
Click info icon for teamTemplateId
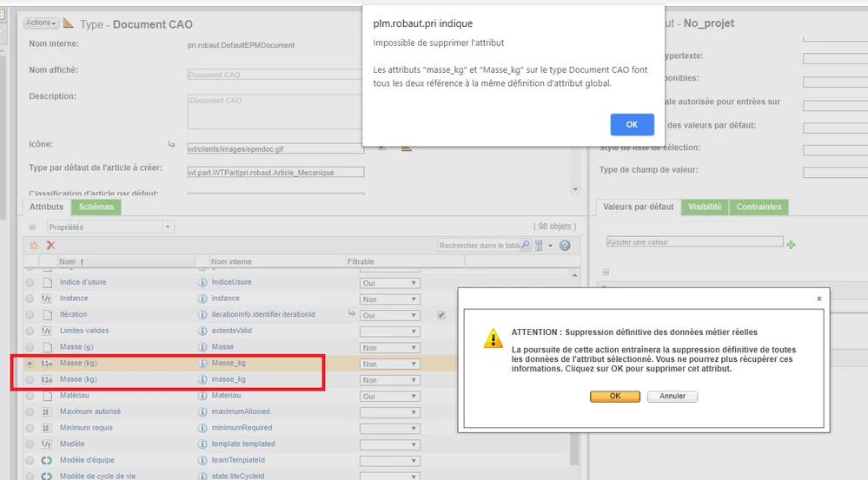[x=202, y=460]
